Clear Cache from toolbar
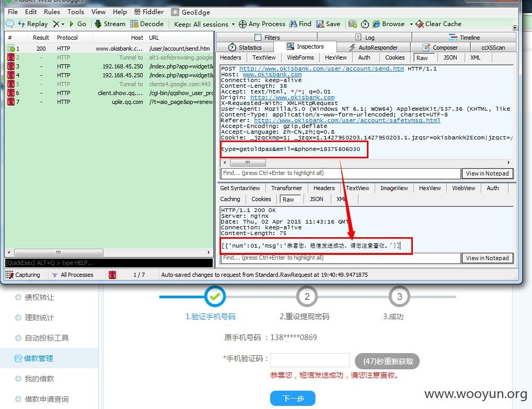The height and width of the screenshot is (409, 532). point(438,24)
